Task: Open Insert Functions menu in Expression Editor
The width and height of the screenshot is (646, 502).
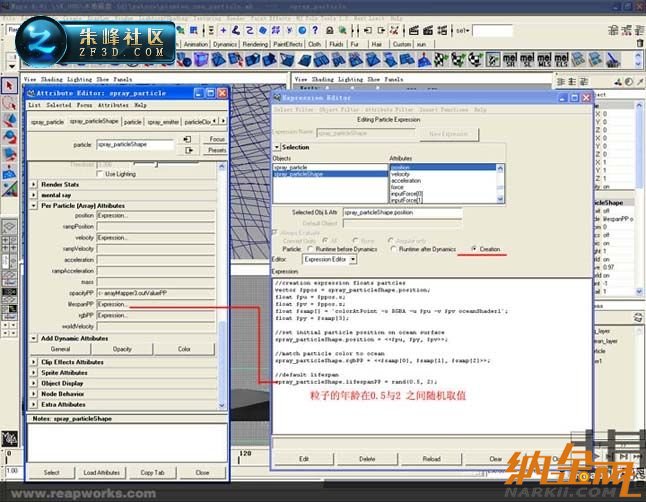Action: pyautogui.click(x=443, y=110)
